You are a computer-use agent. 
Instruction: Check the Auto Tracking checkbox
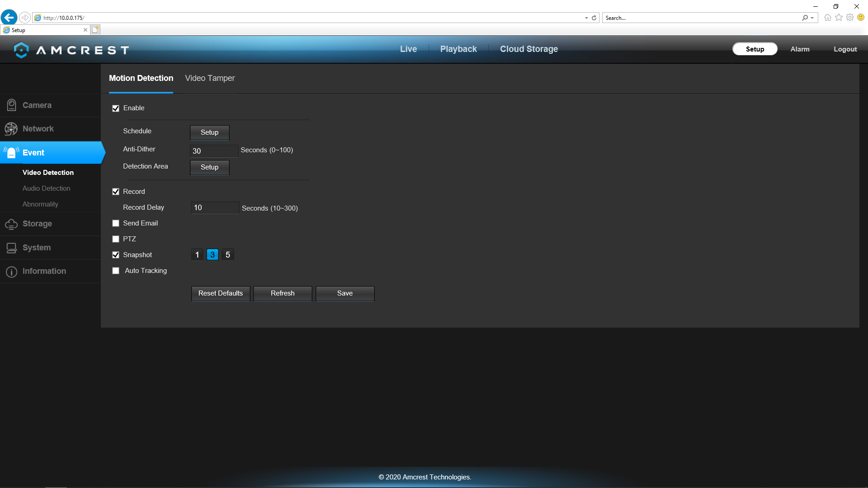[x=116, y=271]
